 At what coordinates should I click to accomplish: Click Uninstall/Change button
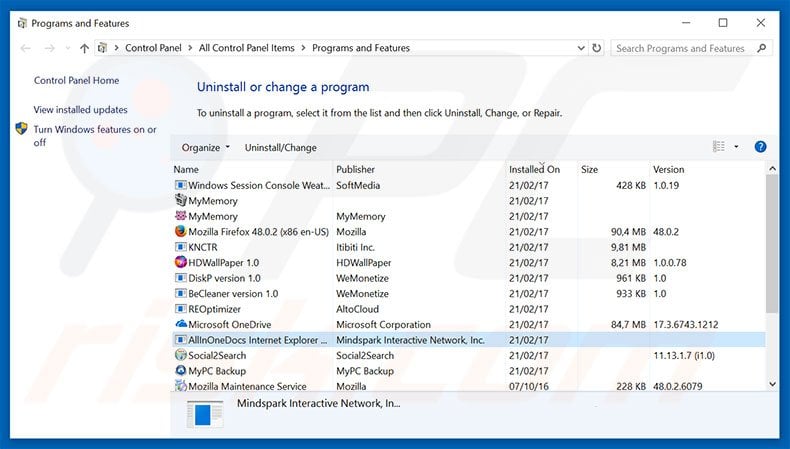pos(281,148)
